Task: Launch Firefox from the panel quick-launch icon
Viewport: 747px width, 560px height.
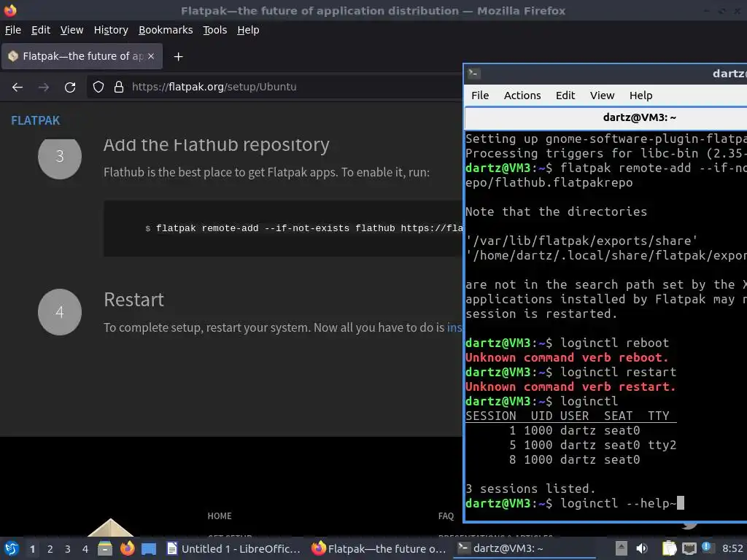Action: click(127, 548)
